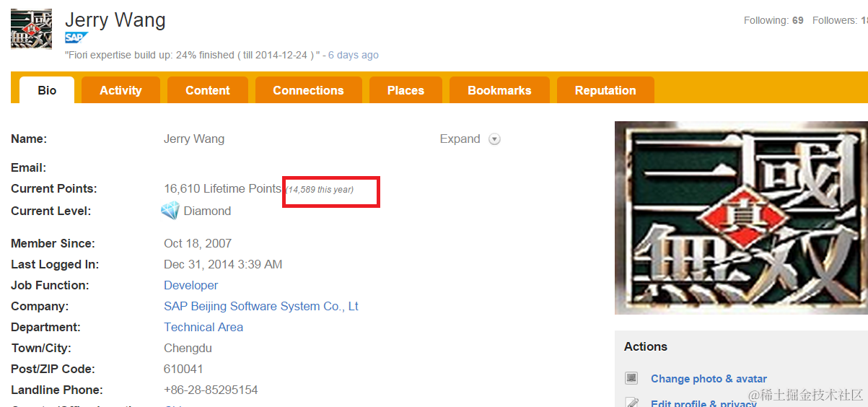Click the '+86-28-85295154' phone number

[x=211, y=390]
